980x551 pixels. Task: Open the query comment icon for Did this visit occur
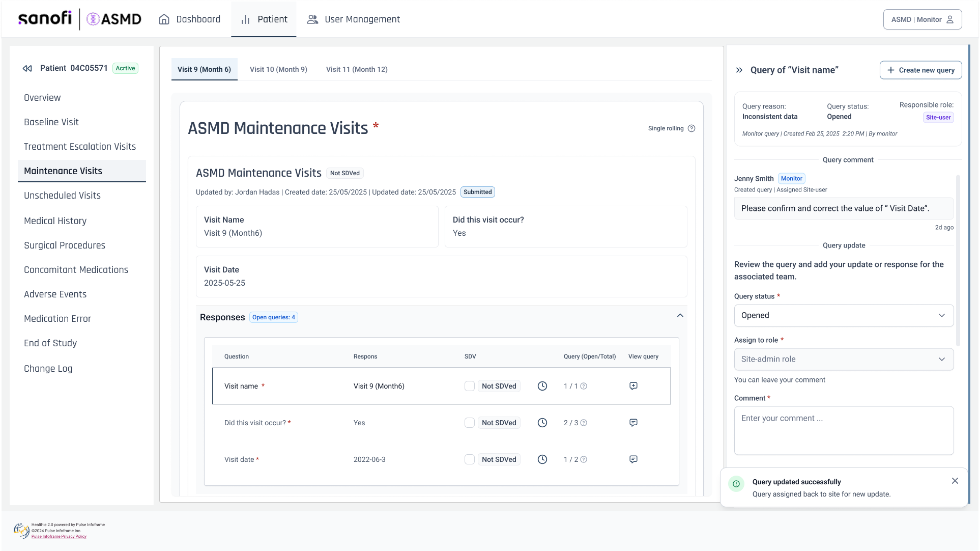click(x=633, y=423)
